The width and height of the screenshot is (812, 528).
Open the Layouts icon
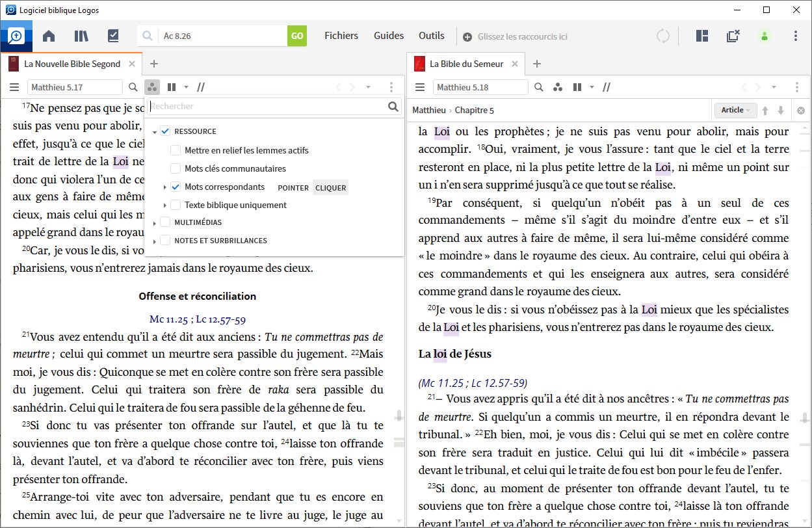coord(701,36)
